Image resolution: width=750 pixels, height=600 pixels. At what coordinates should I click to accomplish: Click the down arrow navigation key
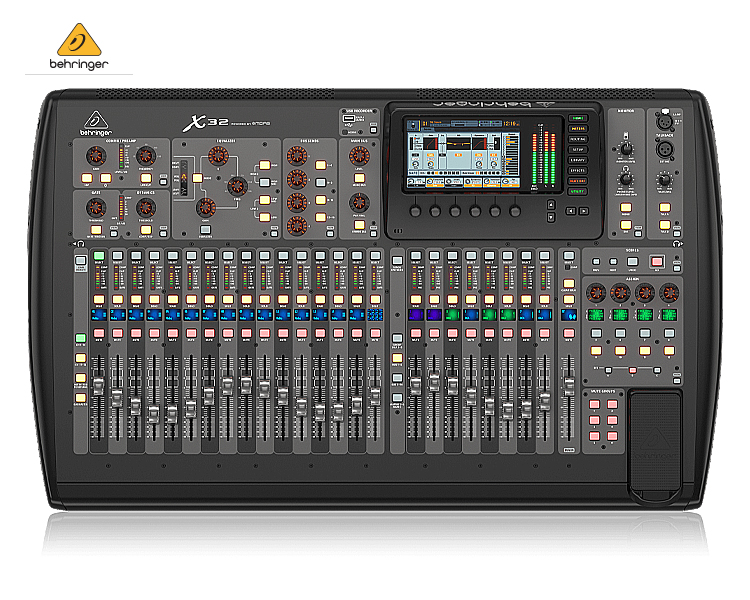(x=551, y=217)
